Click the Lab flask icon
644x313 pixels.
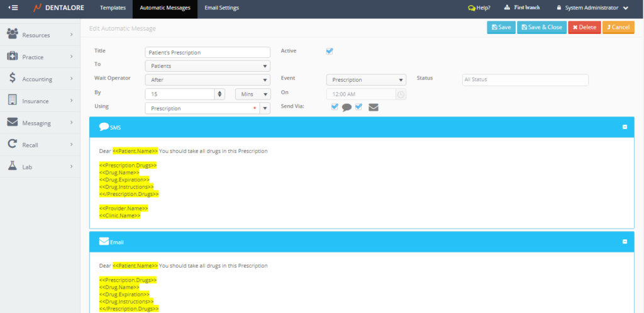pyautogui.click(x=12, y=166)
